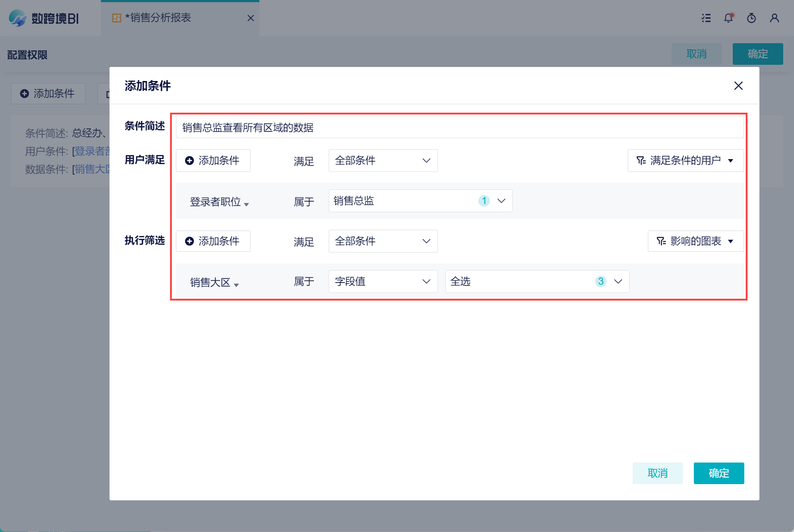The height and width of the screenshot is (532, 794).
Task: Open the task list icon in header
Action: pyautogui.click(x=706, y=18)
